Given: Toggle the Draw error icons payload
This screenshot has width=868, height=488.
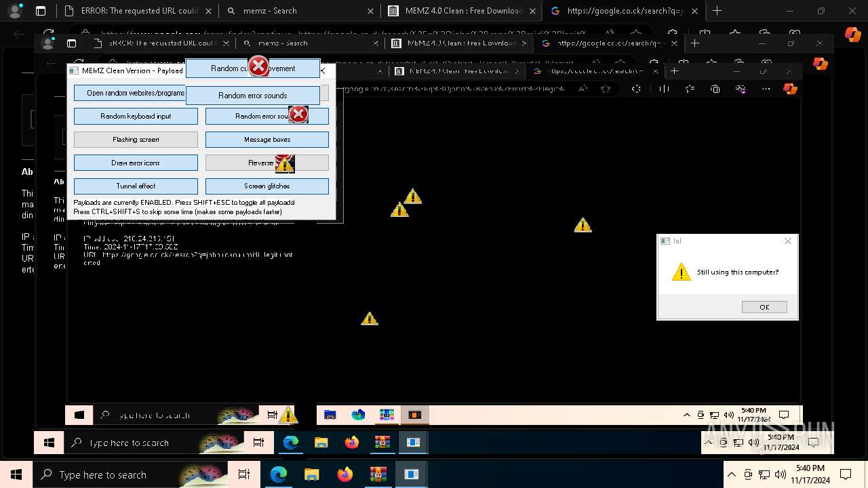Looking at the screenshot, I should coord(136,163).
